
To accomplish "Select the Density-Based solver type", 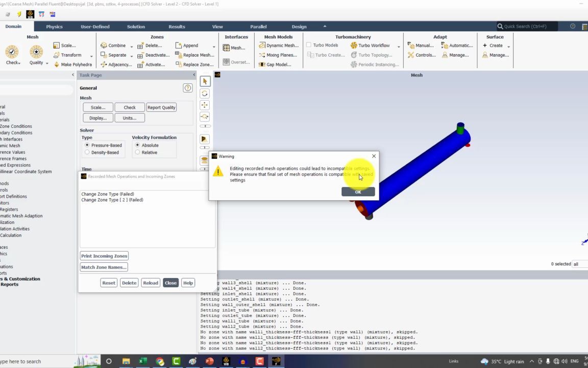I will (87, 152).
